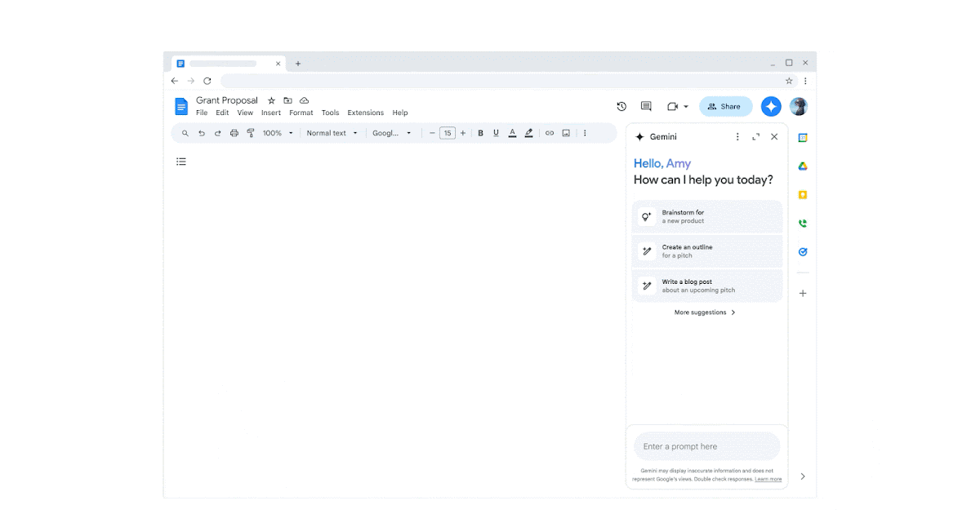The height and width of the screenshot is (514, 980).
Task: Open More suggestions in Gemini panel
Action: click(704, 312)
